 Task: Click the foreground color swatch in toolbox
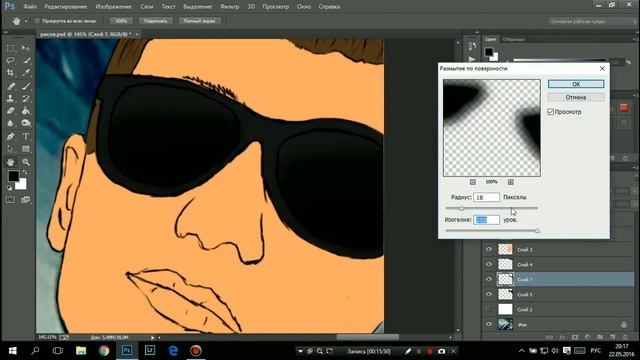(13, 176)
